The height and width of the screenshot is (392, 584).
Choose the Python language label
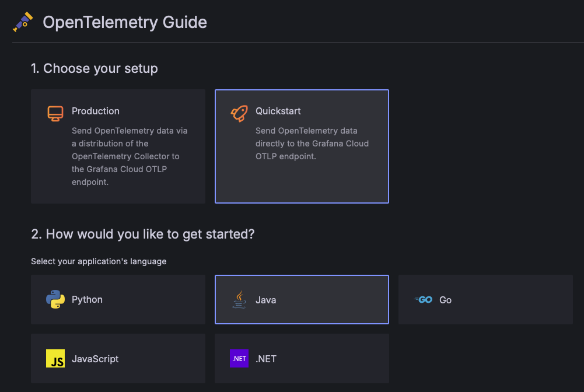coord(87,299)
